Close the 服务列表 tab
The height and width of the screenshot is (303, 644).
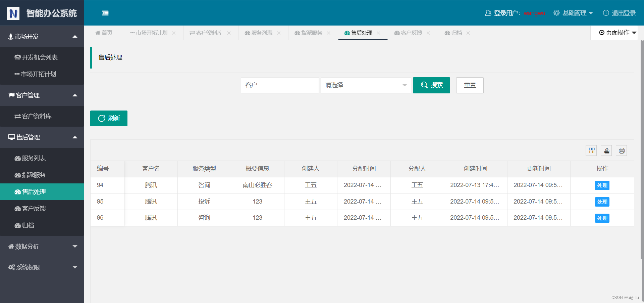(279, 33)
